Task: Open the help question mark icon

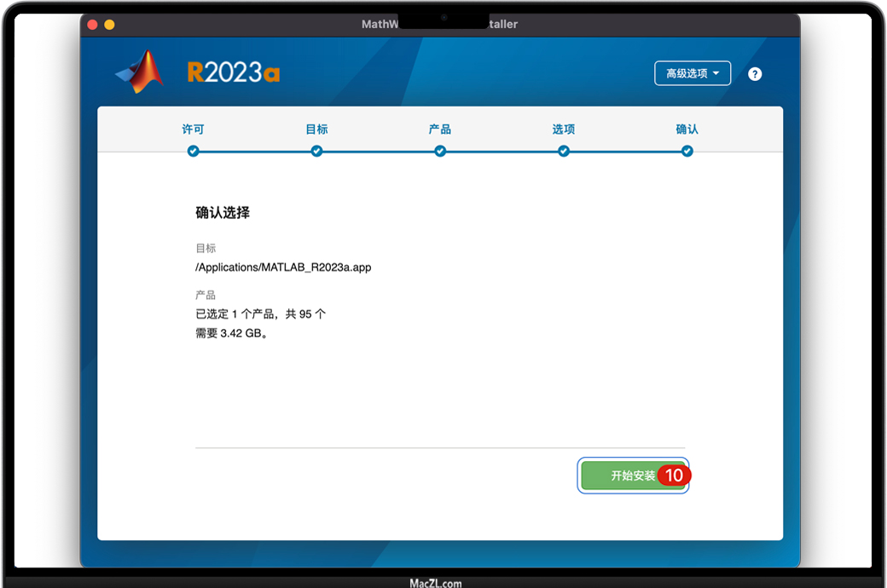Action: pos(755,74)
